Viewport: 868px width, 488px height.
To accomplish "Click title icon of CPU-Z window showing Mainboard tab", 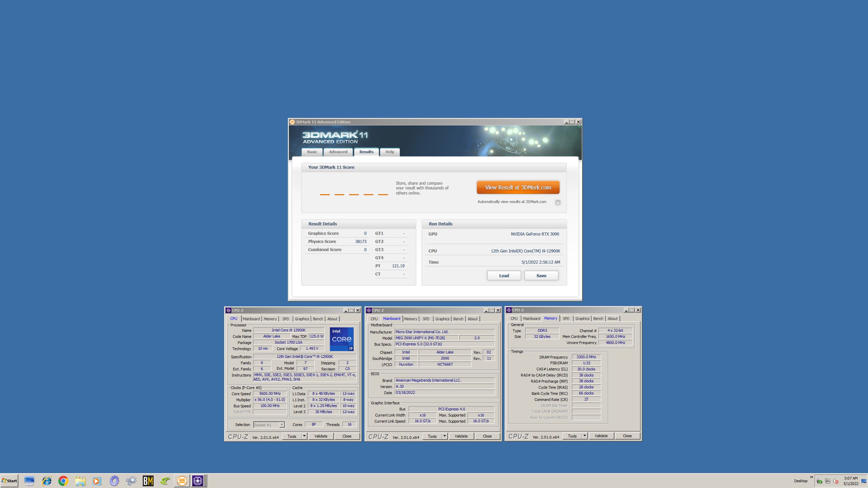I will click(x=369, y=310).
